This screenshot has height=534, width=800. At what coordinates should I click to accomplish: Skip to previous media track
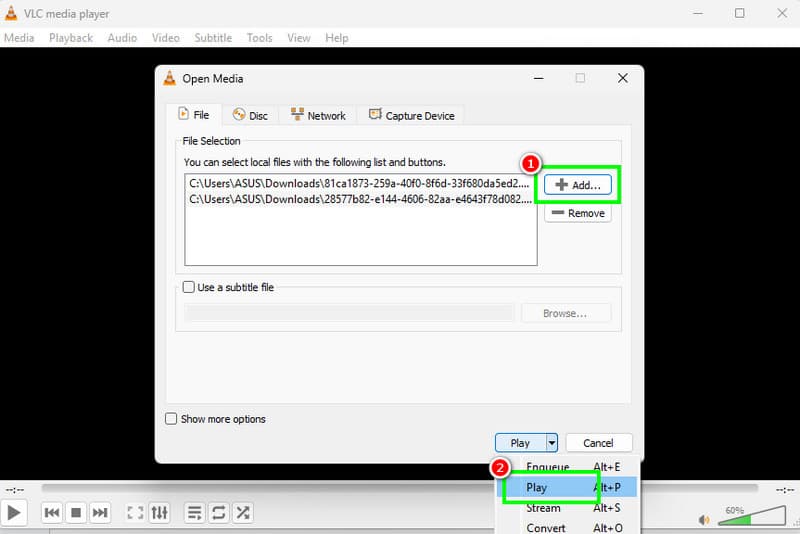pyautogui.click(x=52, y=512)
